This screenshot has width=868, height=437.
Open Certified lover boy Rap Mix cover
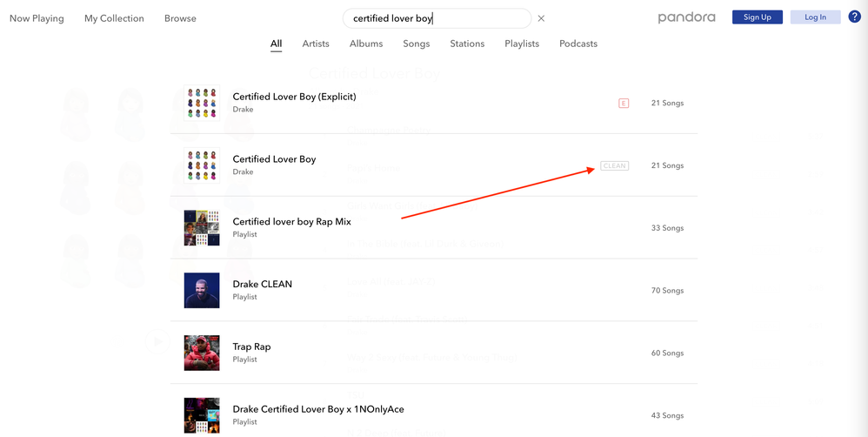point(202,228)
